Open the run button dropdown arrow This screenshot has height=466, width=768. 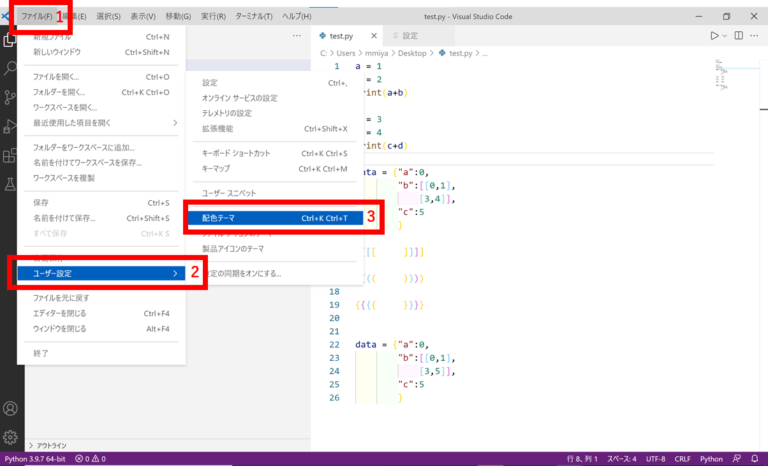point(725,36)
